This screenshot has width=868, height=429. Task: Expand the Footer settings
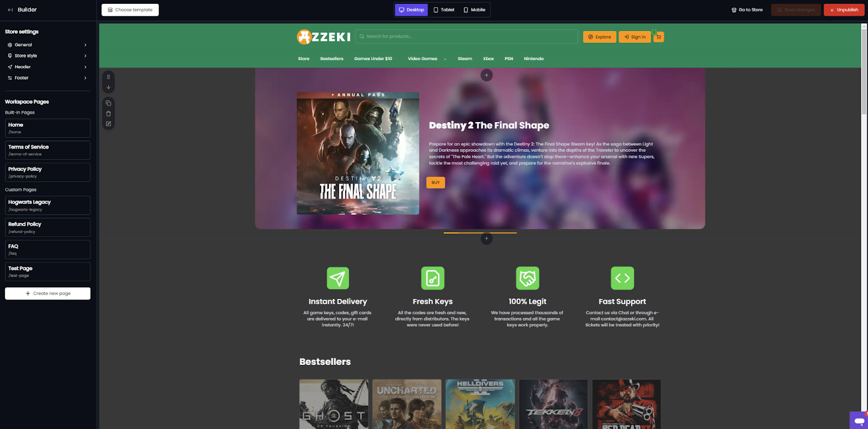pyautogui.click(x=47, y=78)
